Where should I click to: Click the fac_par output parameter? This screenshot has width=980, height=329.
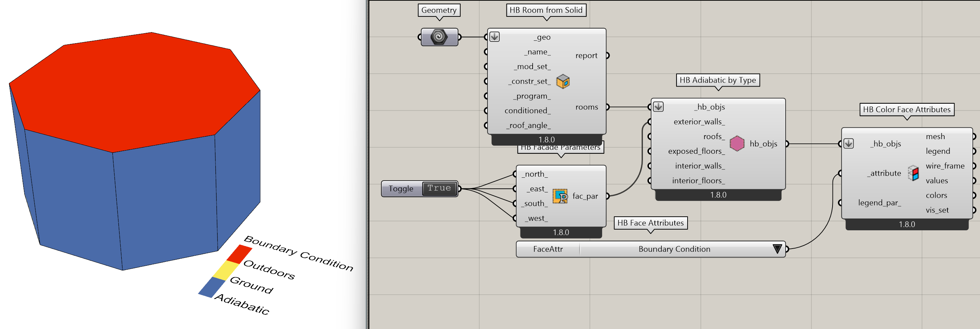[x=585, y=196]
